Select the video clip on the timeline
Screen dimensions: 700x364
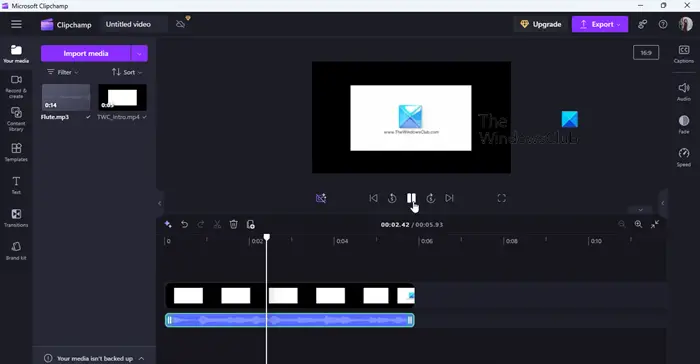[290, 296]
